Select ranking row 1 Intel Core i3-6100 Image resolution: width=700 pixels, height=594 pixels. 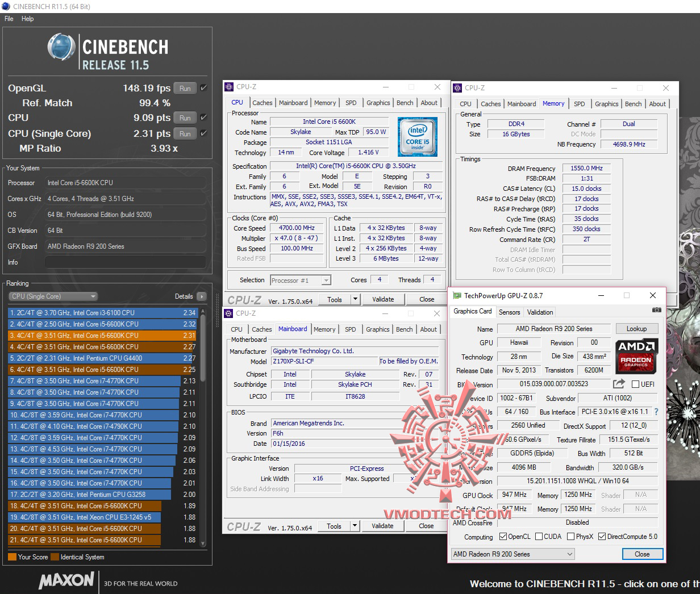(102, 313)
